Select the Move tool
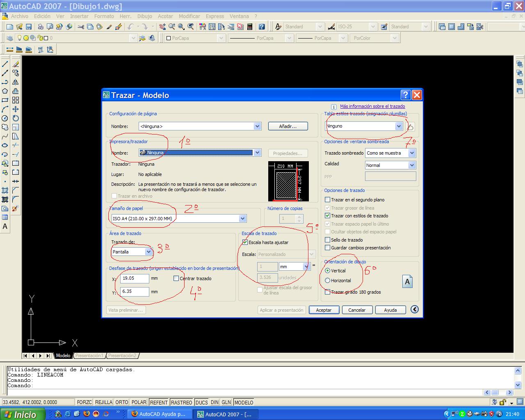 tap(16, 109)
